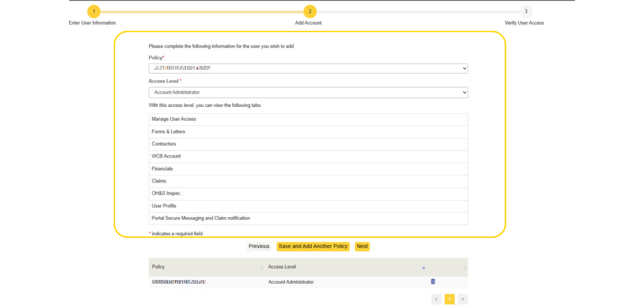Go to previous page of results
The image size is (644, 307).
436,299
